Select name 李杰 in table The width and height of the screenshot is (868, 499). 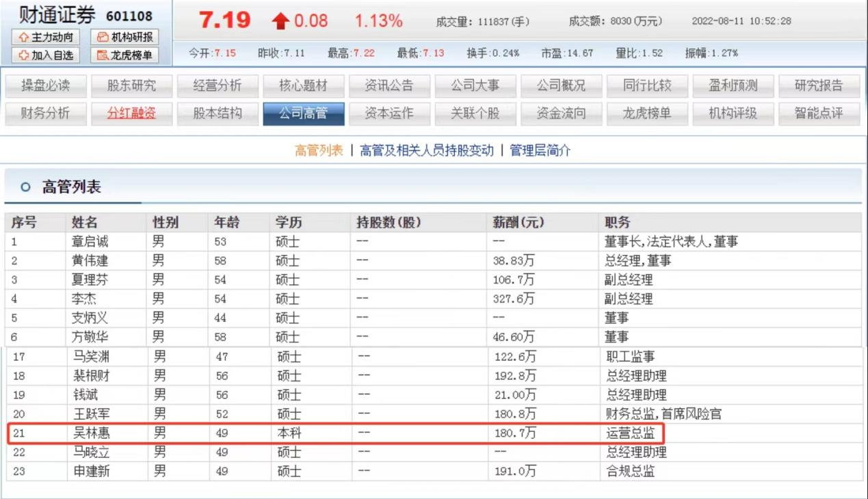point(84,299)
